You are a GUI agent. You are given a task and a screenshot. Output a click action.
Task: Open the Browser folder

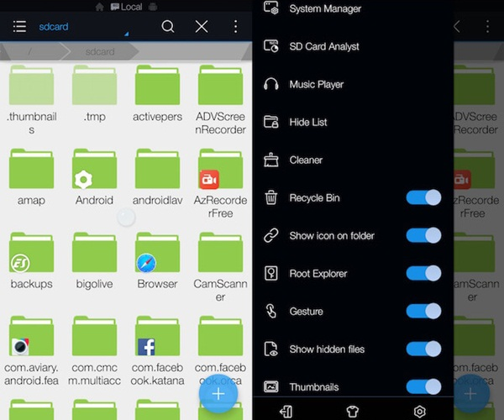[x=158, y=261]
